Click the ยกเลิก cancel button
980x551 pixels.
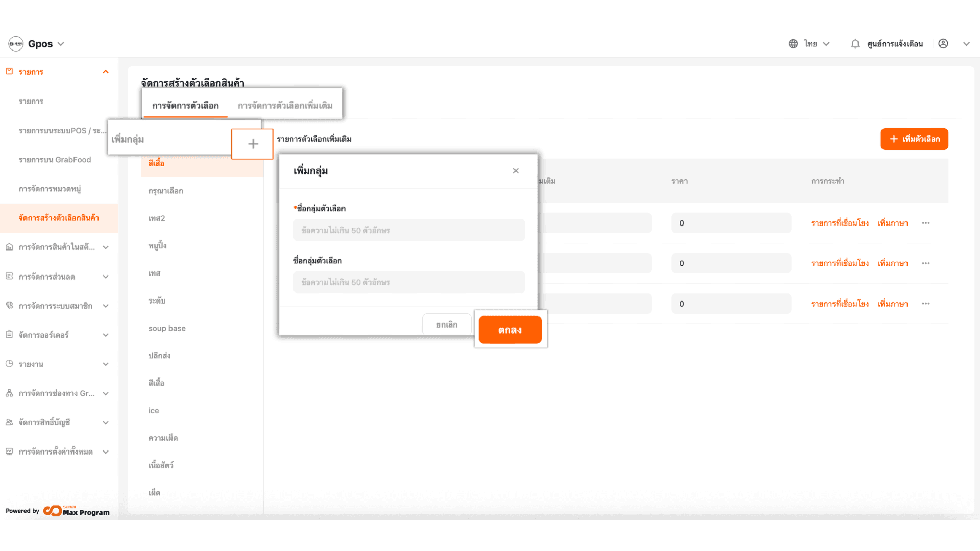447,324
